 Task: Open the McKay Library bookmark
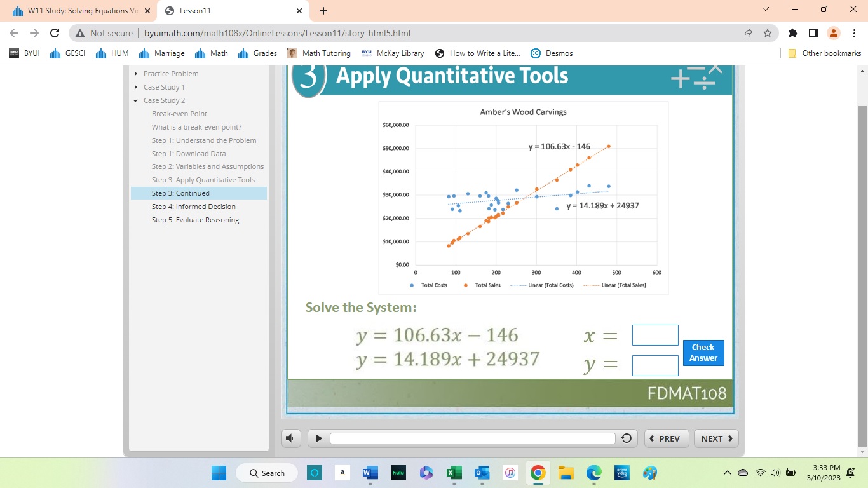[393, 53]
